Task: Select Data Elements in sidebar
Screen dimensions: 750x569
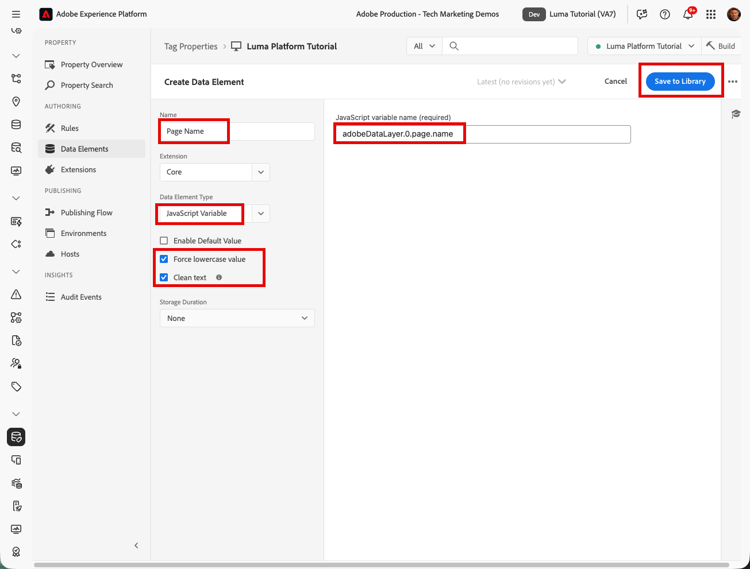Action: [x=91, y=149]
